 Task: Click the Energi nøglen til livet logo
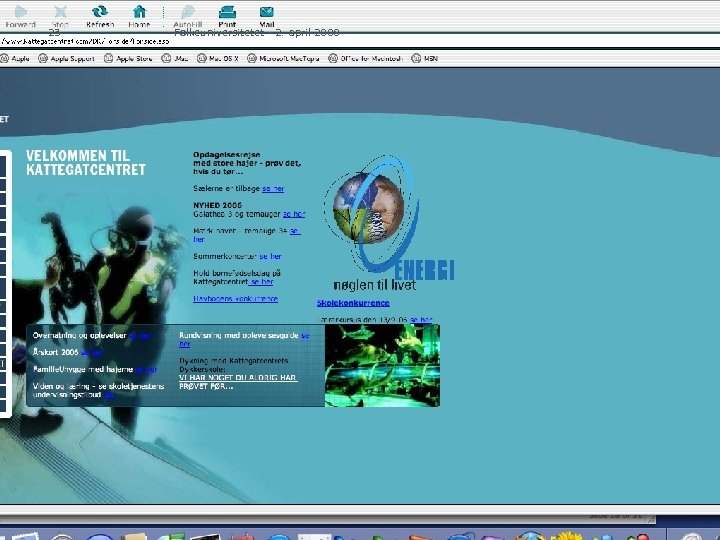388,224
